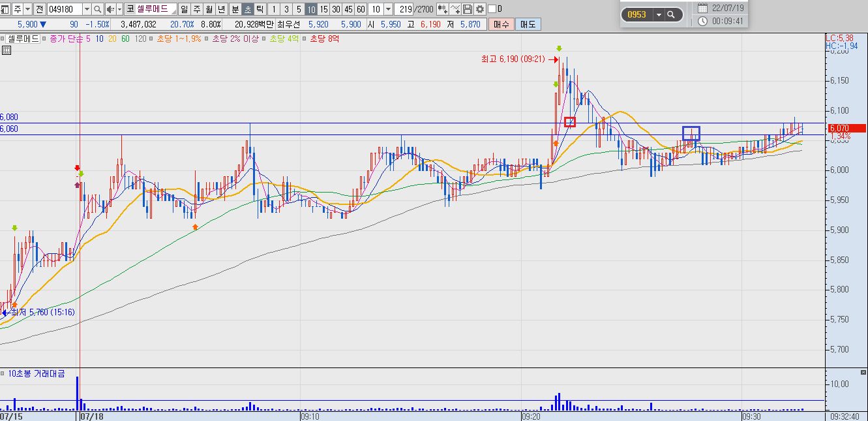
Task: Click the 전 button beside the stock code
Action: [x=40, y=9]
